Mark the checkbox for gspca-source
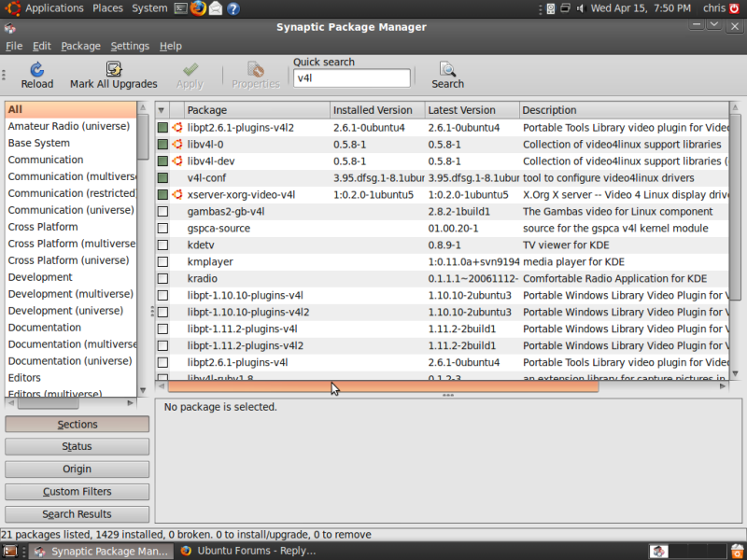Viewport: 747px width, 560px height. [162, 228]
